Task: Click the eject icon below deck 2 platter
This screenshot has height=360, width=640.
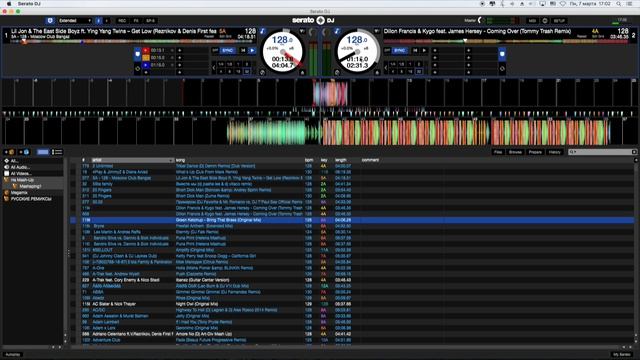Action: (x=377, y=73)
